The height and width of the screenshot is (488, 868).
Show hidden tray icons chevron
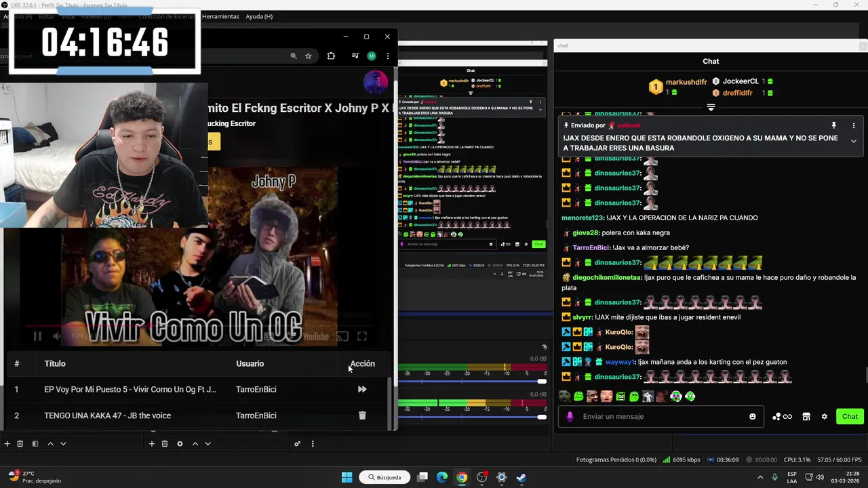(x=759, y=477)
